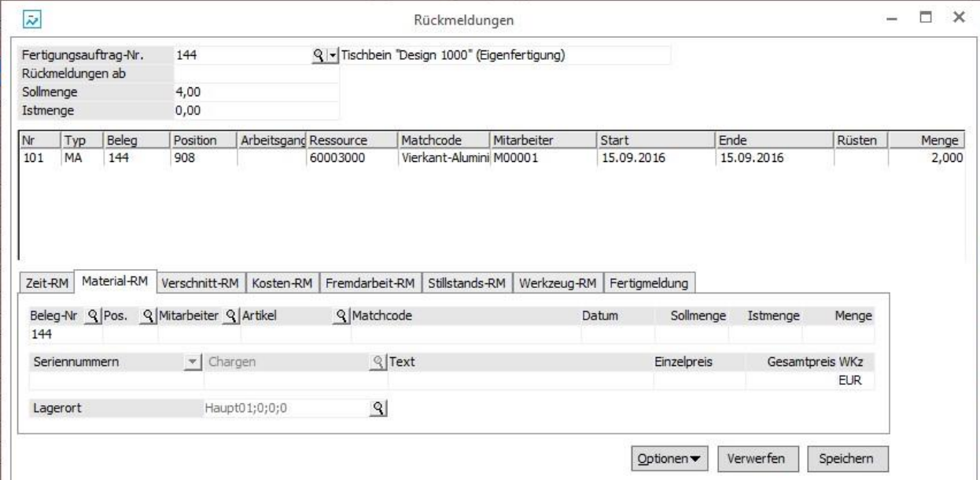Viewport: 980px width, 480px height.
Task: Open Mitarbeiter lookup magnifier icon
Action: (x=231, y=316)
